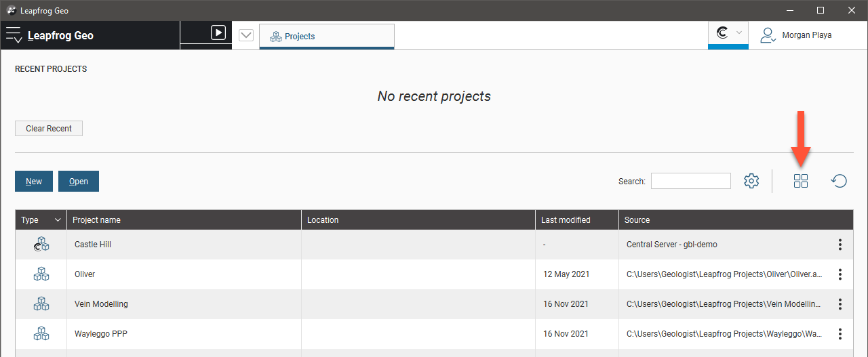This screenshot has width=868, height=357.
Task: Expand the Central connection dropdown
Action: coord(728,33)
